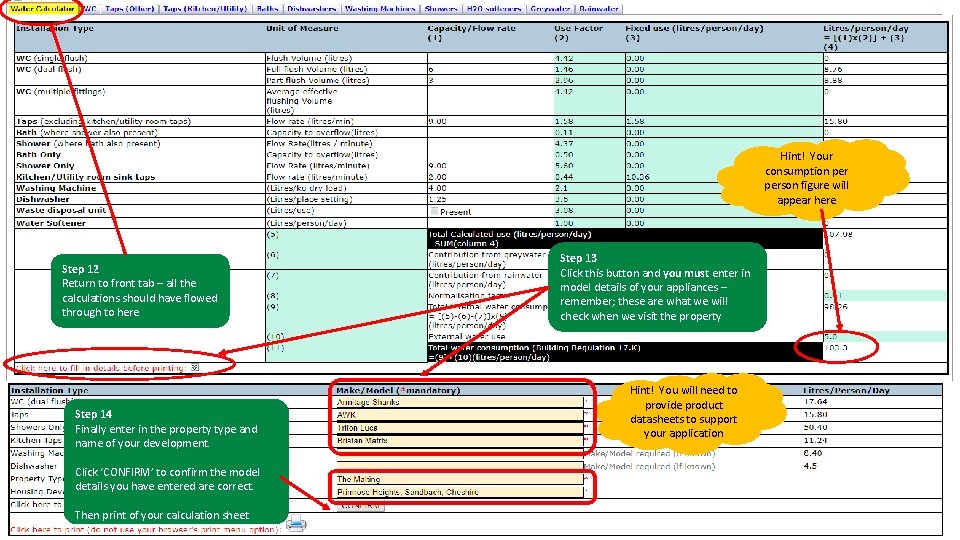This screenshot has width=960, height=540.
Task: Click the 'Make/Model (*mandatory)' header
Action: (398, 390)
